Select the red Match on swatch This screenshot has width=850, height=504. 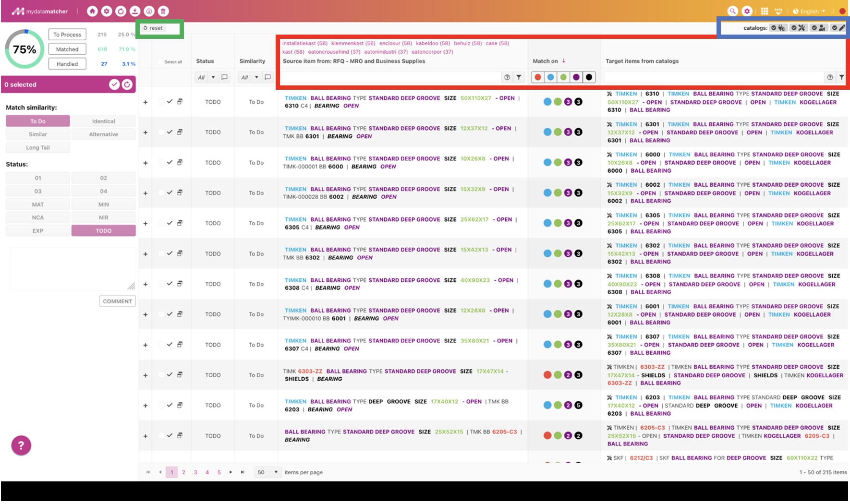coord(538,77)
